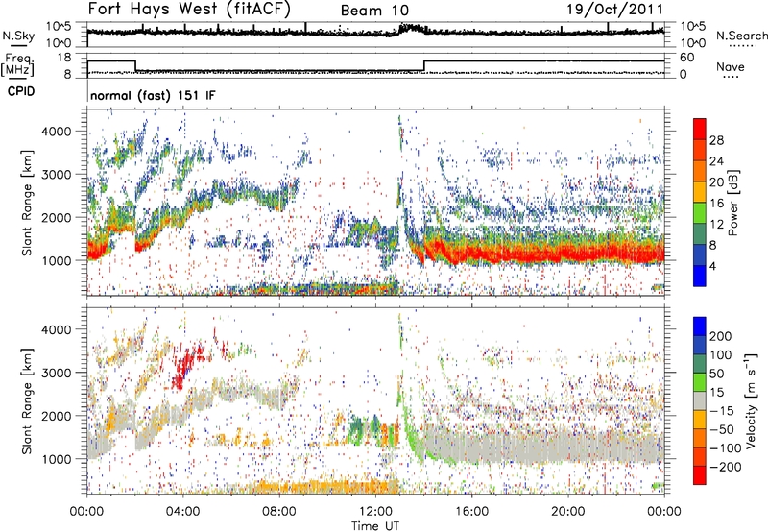Viewport: 768px width, 532px height.
Task: Click the 'normal (fast) 151 IF' text
Action: (153, 95)
